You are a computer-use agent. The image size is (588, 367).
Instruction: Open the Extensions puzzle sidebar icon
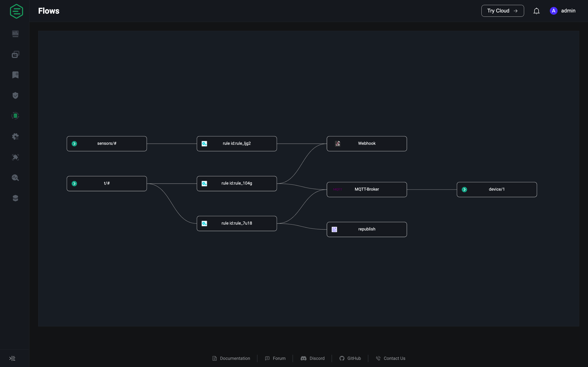(x=15, y=157)
